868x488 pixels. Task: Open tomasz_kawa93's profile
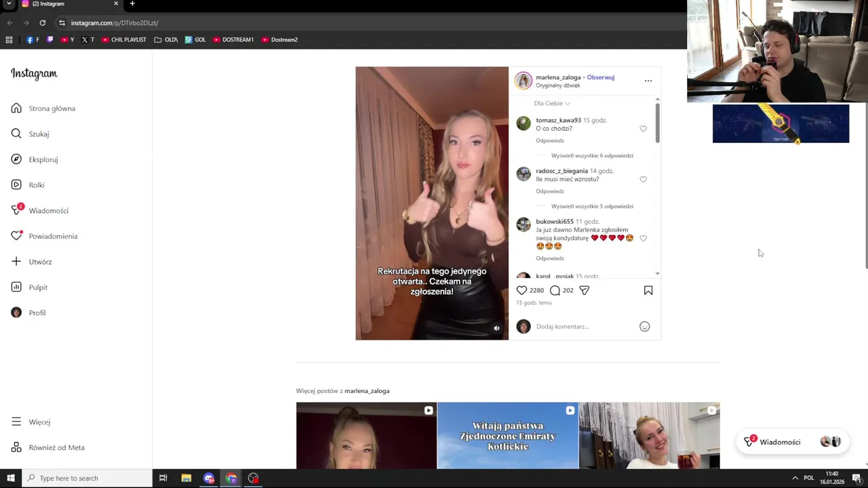tap(558, 120)
